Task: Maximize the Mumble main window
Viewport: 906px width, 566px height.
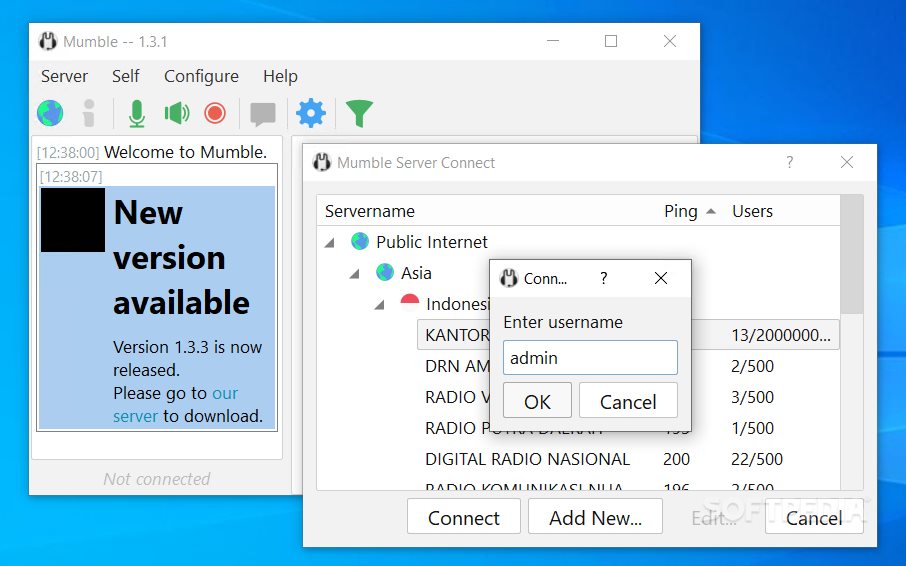Action: 611,41
